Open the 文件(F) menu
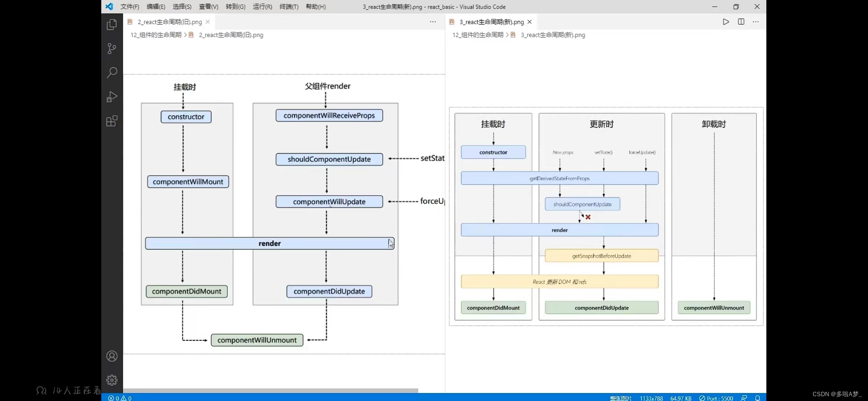Screen dimensions: 868x401 [x=129, y=7]
